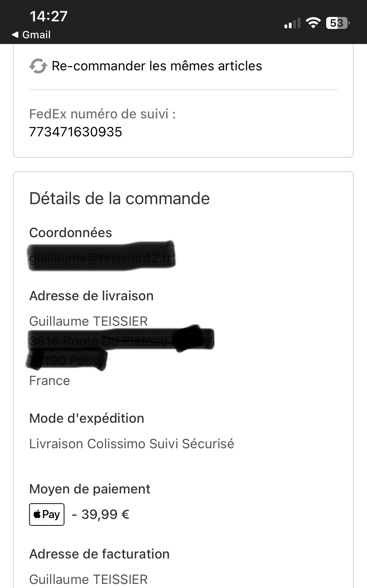This screenshot has width=367, height=588.
Task: Tap the Gmail back label
Action: pyautogui.click(x=36, y=35)
